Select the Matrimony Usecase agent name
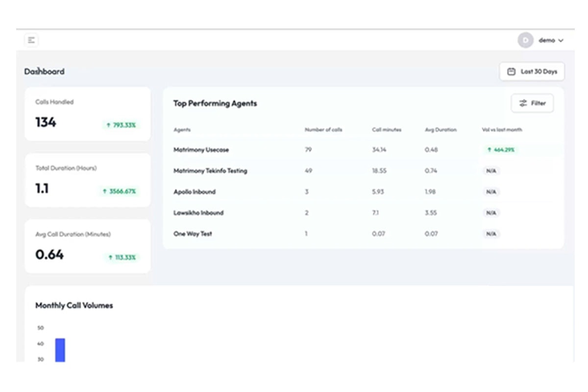 (202, 150)
